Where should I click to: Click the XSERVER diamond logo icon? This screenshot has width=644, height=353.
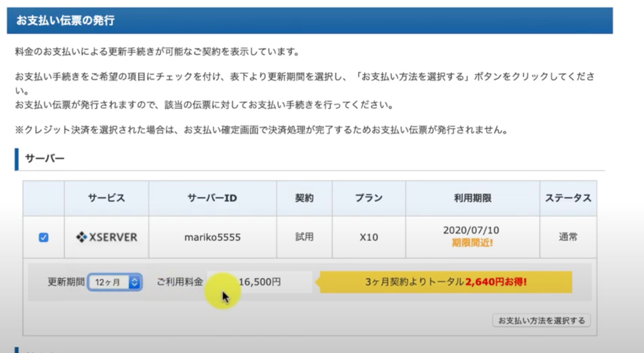tap(81, 237)
